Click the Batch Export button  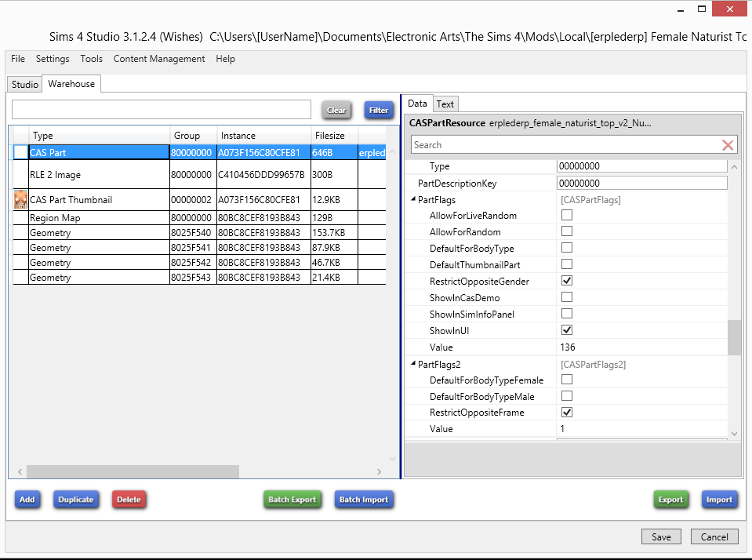point(292,500)
